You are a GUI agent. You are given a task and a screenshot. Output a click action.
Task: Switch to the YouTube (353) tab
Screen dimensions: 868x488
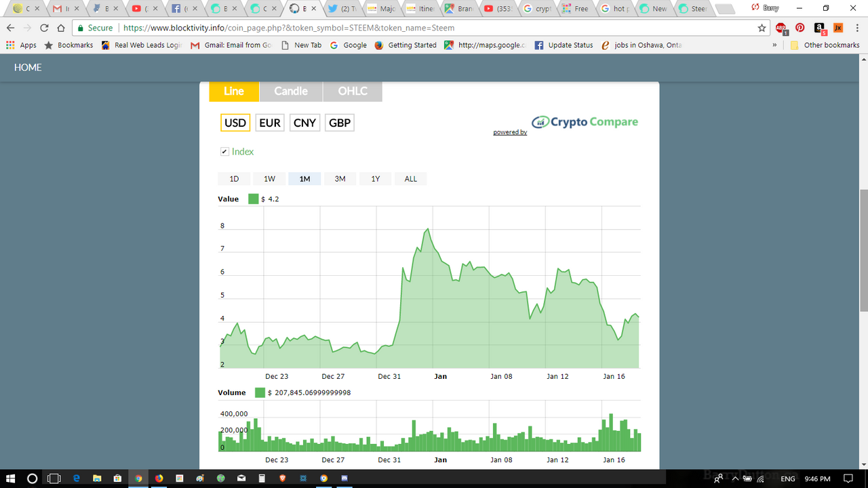[x=498, y=9]
